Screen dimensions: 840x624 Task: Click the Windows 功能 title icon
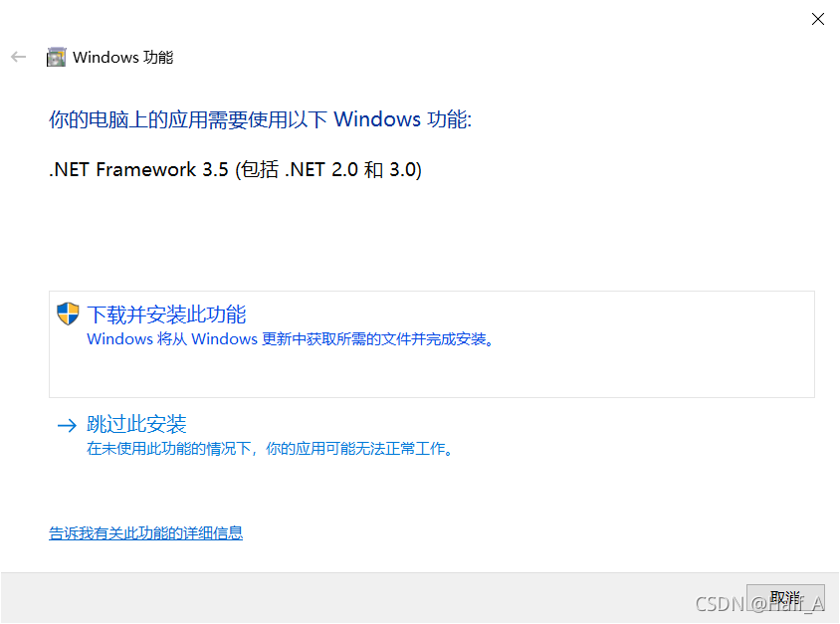point(57,57)
